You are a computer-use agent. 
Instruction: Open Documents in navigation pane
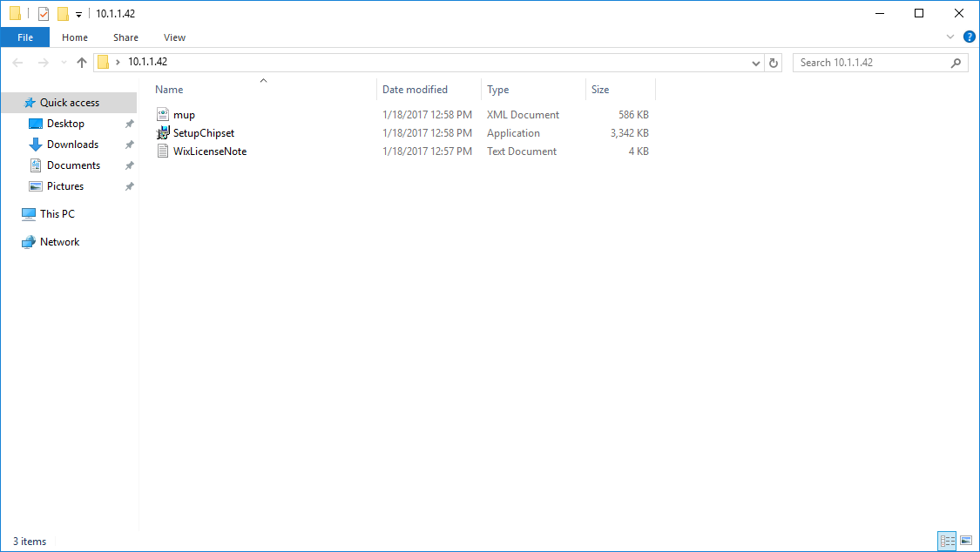(73, 165)
